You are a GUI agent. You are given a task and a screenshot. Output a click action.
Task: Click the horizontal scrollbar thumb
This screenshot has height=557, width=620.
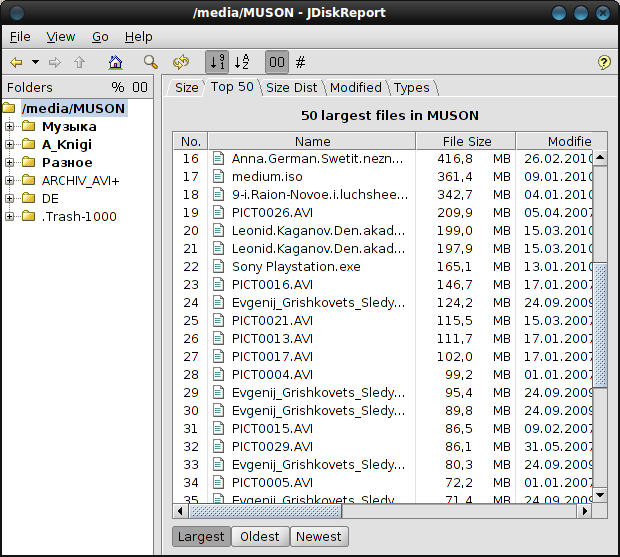tap(265, 511)
